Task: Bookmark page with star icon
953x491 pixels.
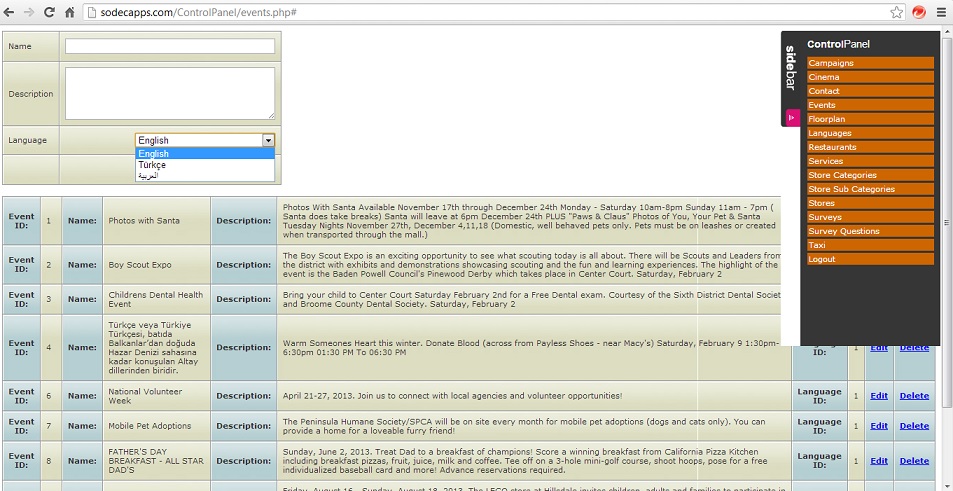Action: pos(897,12)
